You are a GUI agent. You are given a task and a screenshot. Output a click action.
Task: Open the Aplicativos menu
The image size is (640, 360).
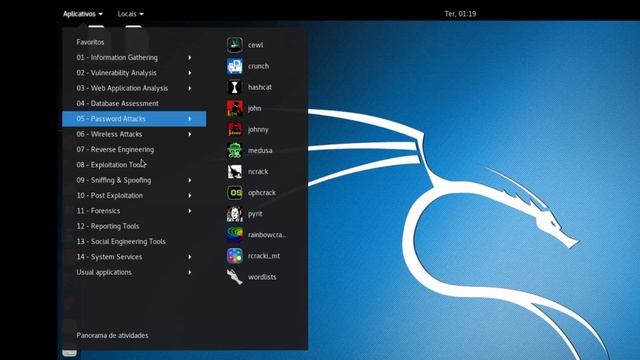[83, 14]
